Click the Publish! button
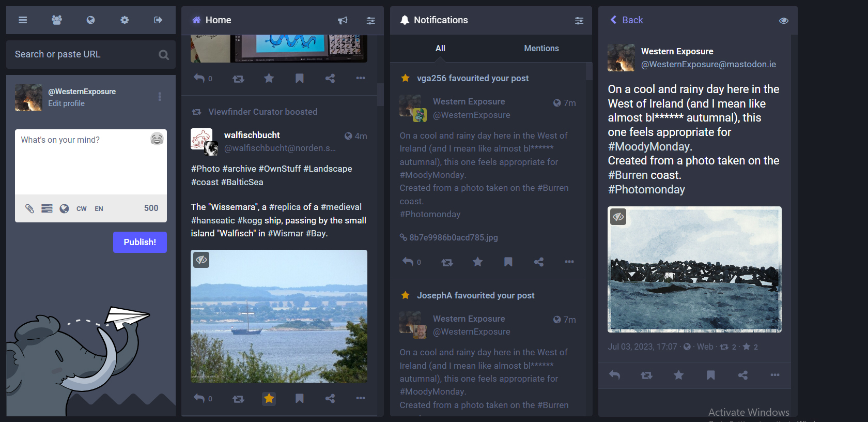This screenshot has height=422, width=868. coord(140,242)
